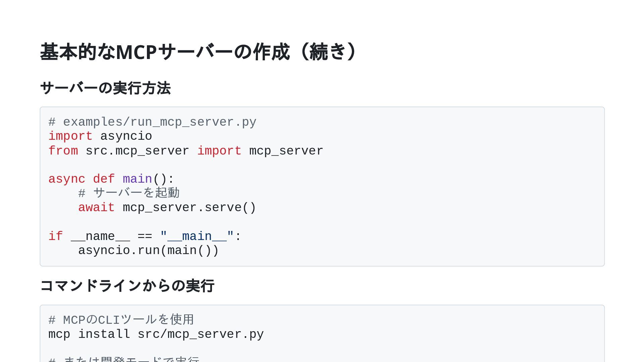The height and width of the screenshot is (362, 644).
Task: Click the コマンドラインからの実行 subheading
Action: click(127, 286)
